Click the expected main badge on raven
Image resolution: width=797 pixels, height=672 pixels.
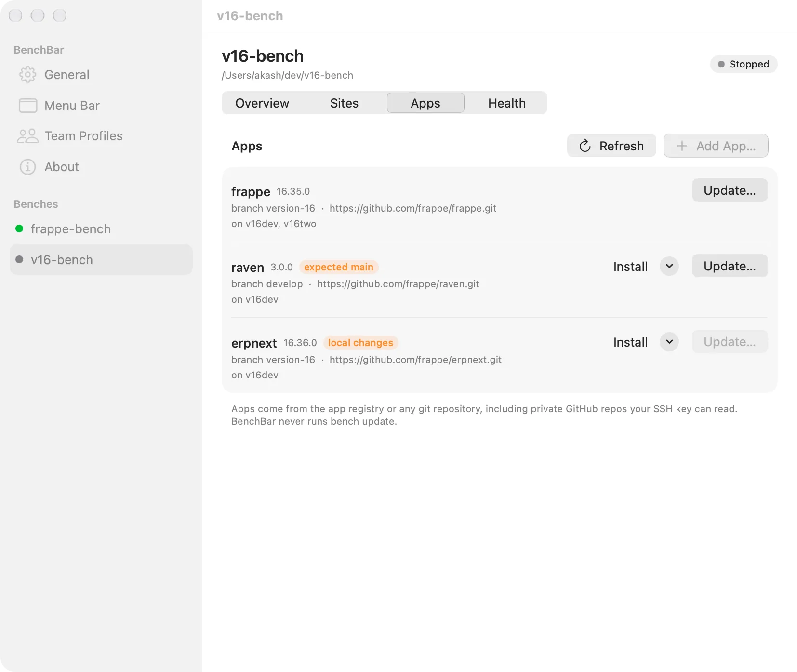[339, 267]
